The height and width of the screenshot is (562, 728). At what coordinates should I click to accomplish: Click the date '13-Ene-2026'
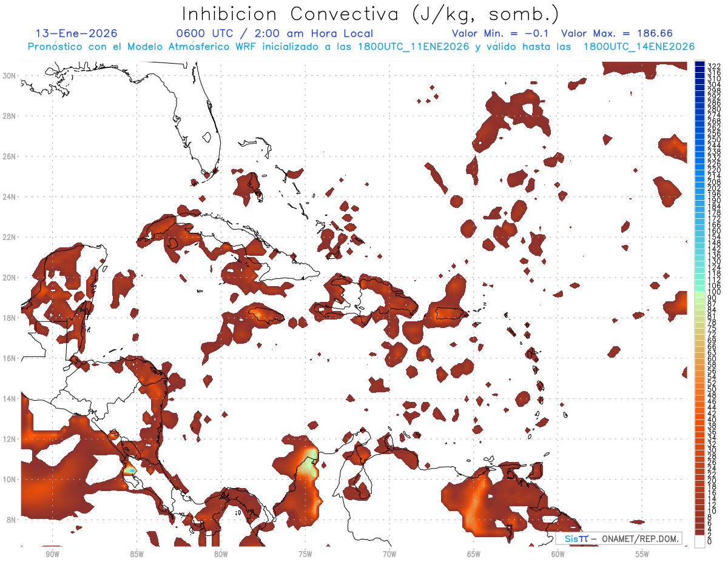coord(76,33)
